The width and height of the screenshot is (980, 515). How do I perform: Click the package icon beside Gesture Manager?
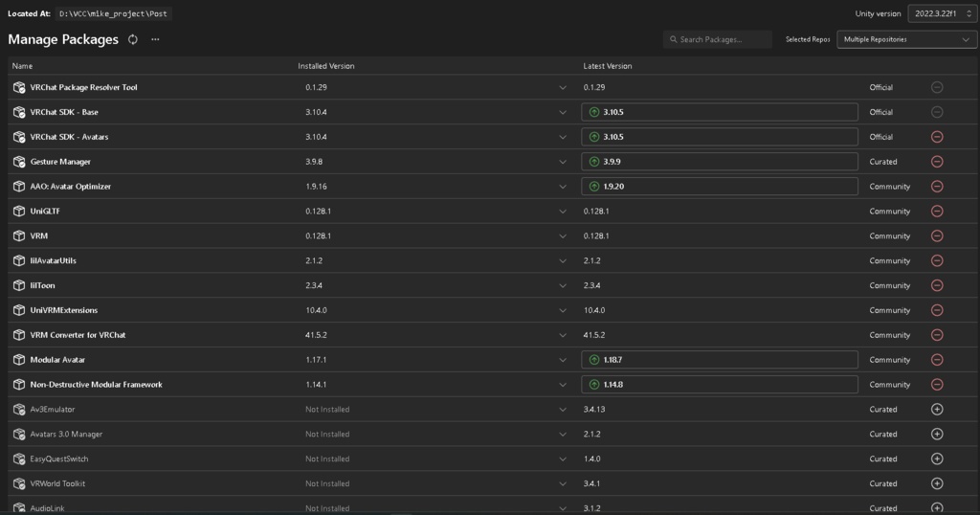pos(19,161)
